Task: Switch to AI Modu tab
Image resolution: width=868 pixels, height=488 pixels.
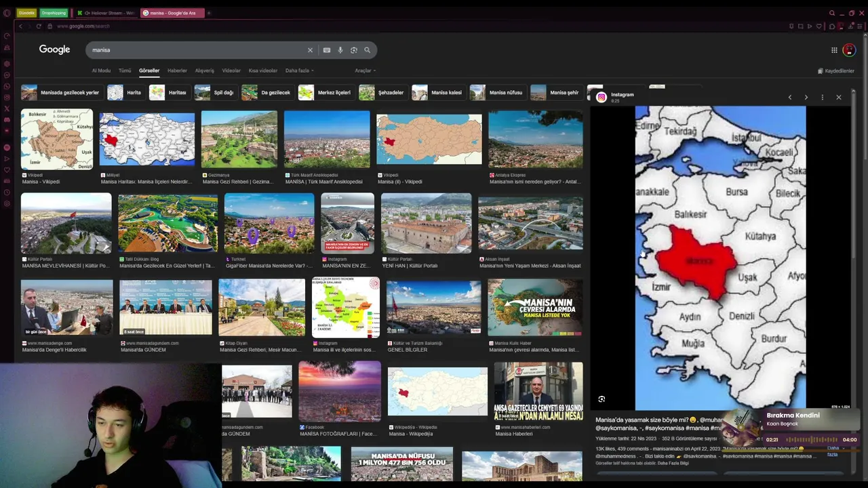Action: pos(101,70)
